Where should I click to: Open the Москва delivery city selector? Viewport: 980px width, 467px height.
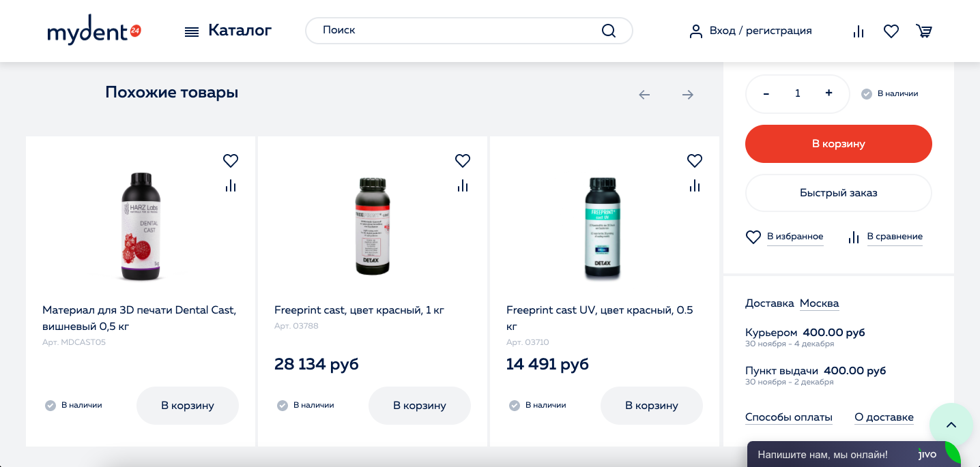point(819,303)
